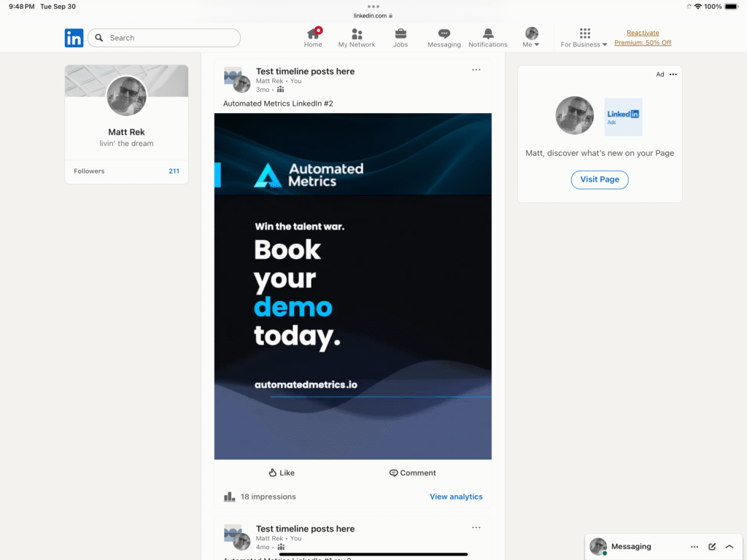The width and height of the screenshot is (747, 560).
Task: Click View analytics link
Action: 456,497
